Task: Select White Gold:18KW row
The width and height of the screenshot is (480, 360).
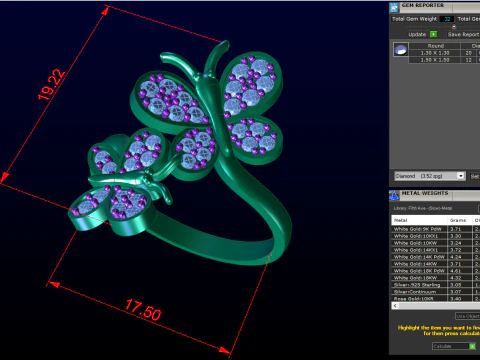Action: pos(436,278)
